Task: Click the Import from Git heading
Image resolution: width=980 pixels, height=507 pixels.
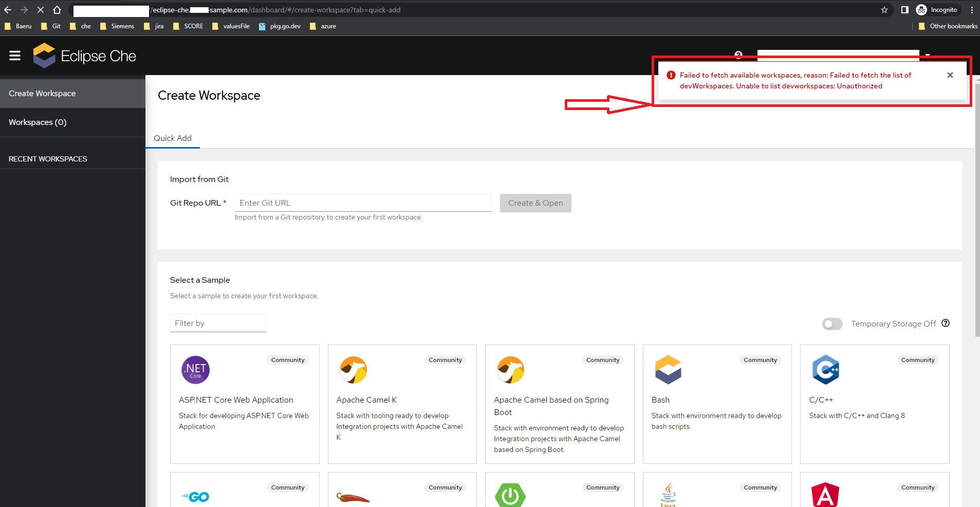Action: pos(199,179)
